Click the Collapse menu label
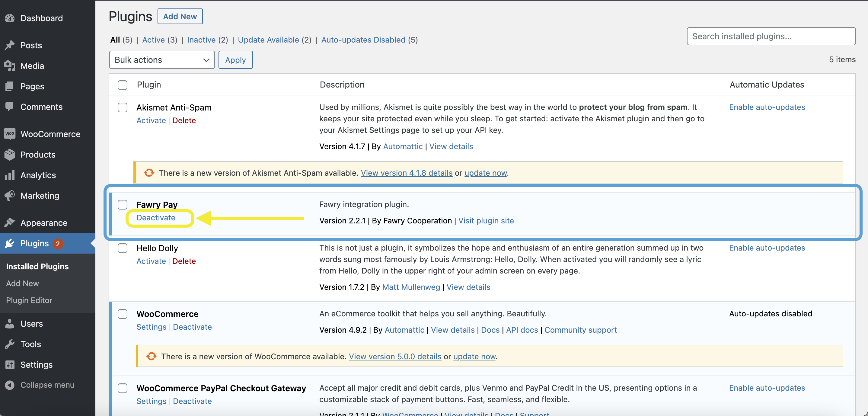This screenshot has height=416, width=868. pos(47,385)
